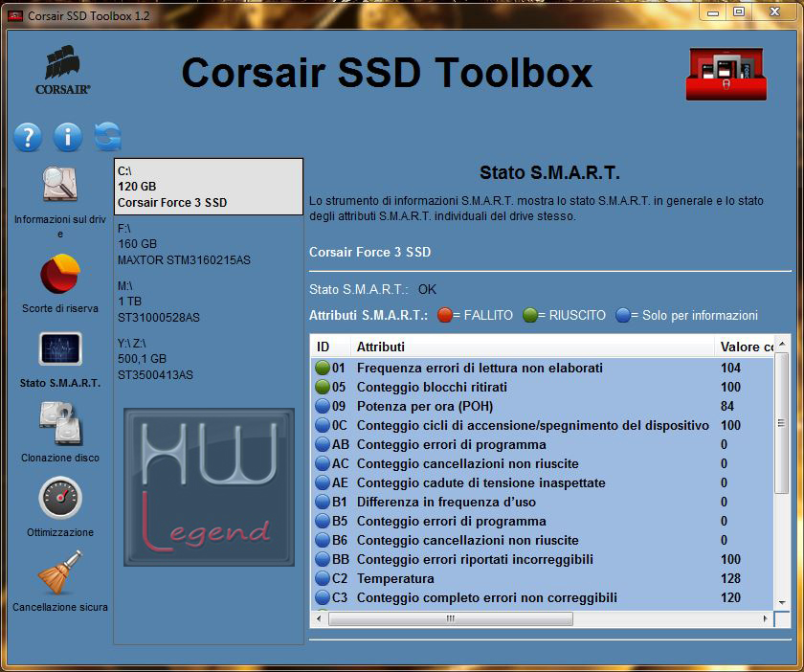The width and height of the screenshot is (804, 672).
Task: Select row Potenza per ora (POH)
Action: click(542, 406)
